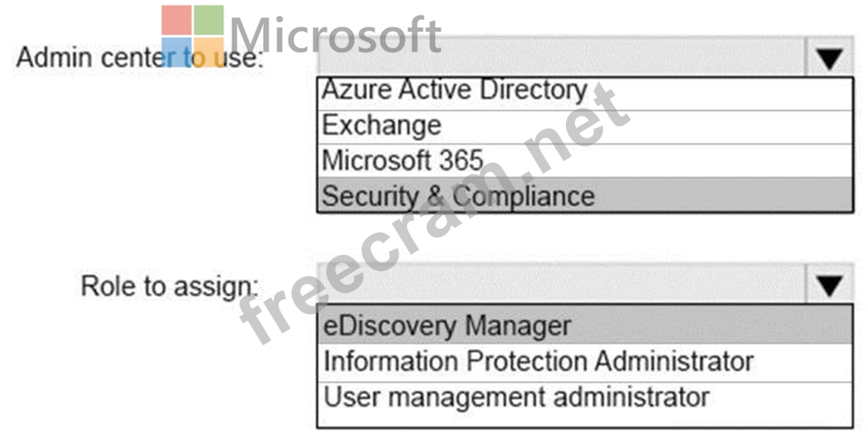
Task: Click the Microsoft four-square logo
Action: click(193, 36)
